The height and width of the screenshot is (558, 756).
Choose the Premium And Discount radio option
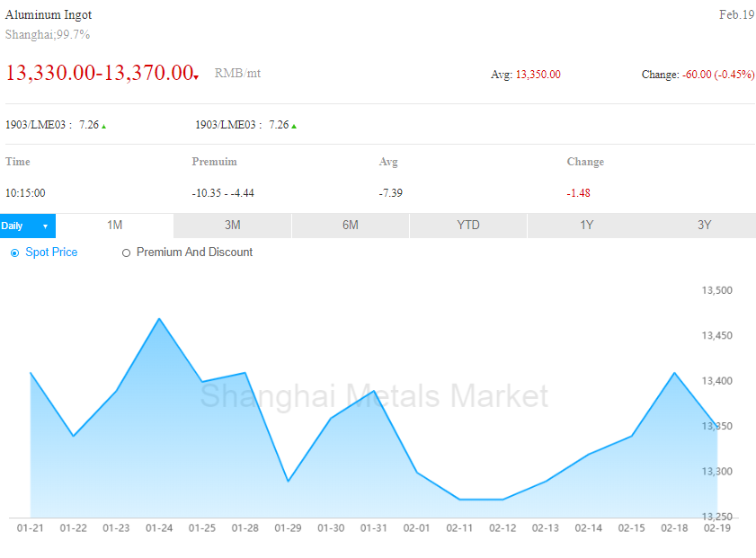pos(126,253)
